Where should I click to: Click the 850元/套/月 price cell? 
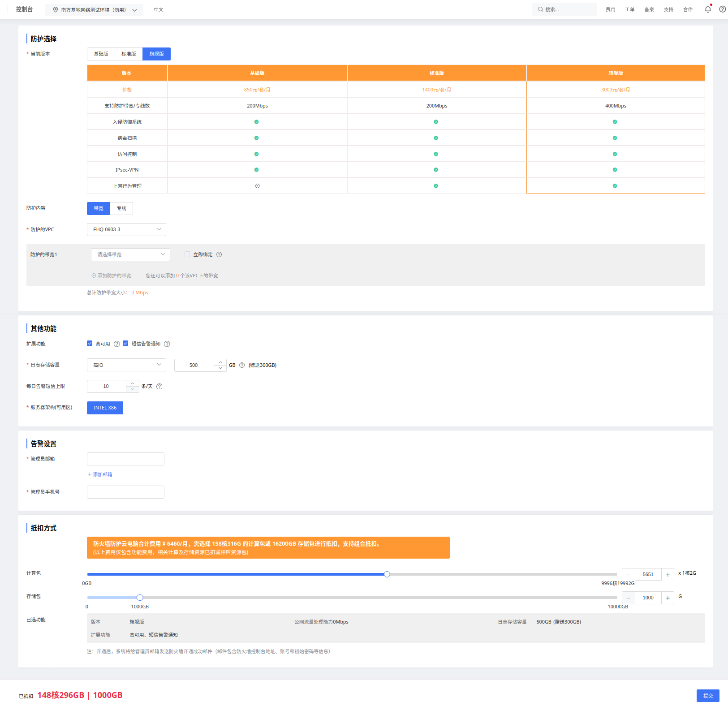[x=257, y=90]
